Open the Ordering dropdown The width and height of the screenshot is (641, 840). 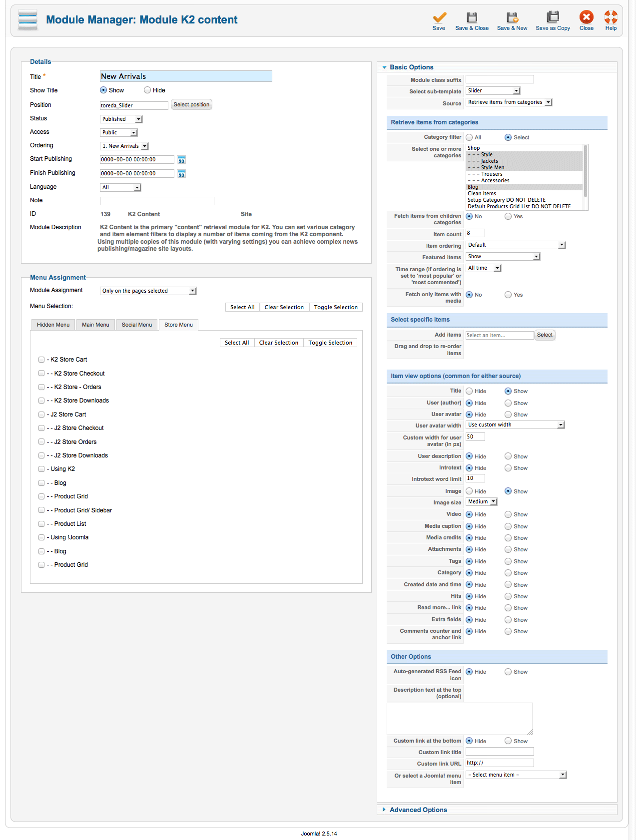(x=124, y=146)
